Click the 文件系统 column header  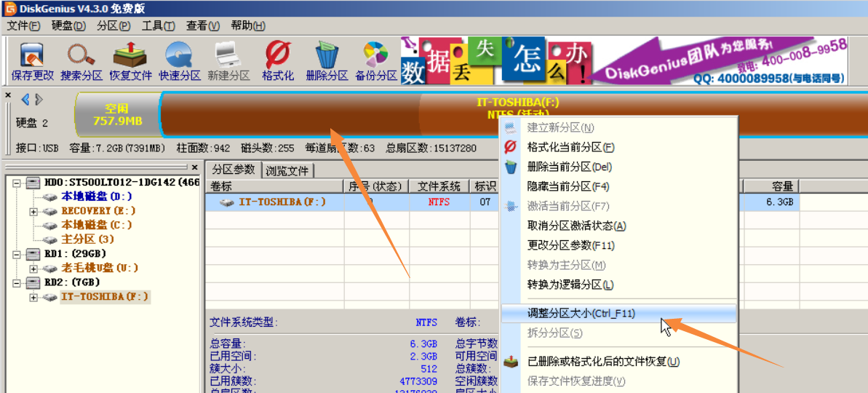click(439, 186)
